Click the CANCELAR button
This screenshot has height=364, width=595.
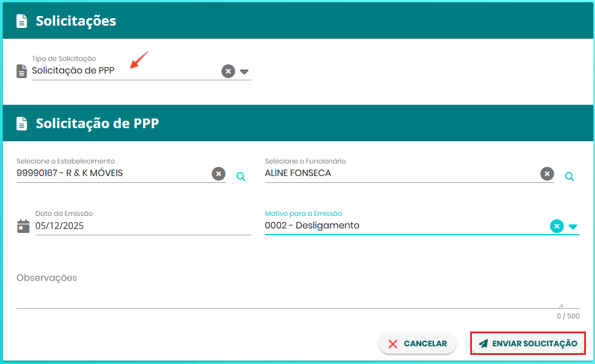(x=417, y=343)
